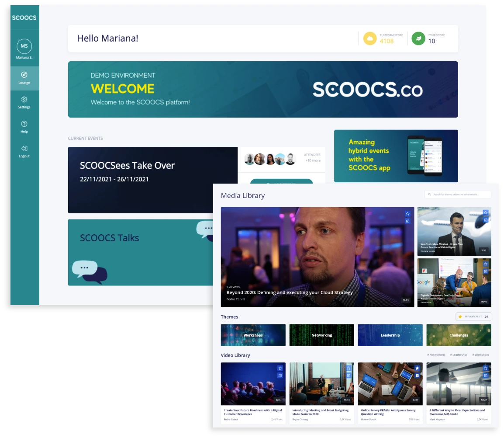The width and height of the screenshot is (504, 438).
Task: Star the A Different Way to Meet Expectations card
Action: tap(486, 368)
